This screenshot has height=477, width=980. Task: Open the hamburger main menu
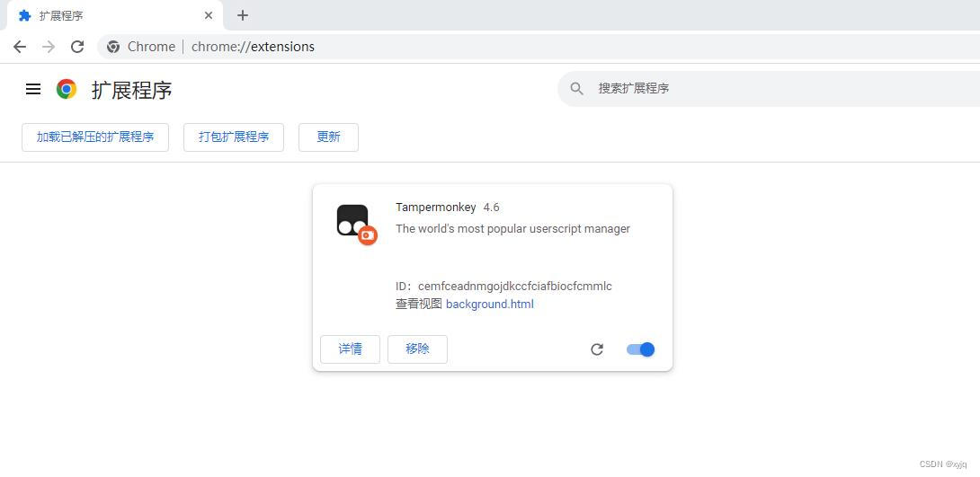pyautogui.click(x=33, y=89)
